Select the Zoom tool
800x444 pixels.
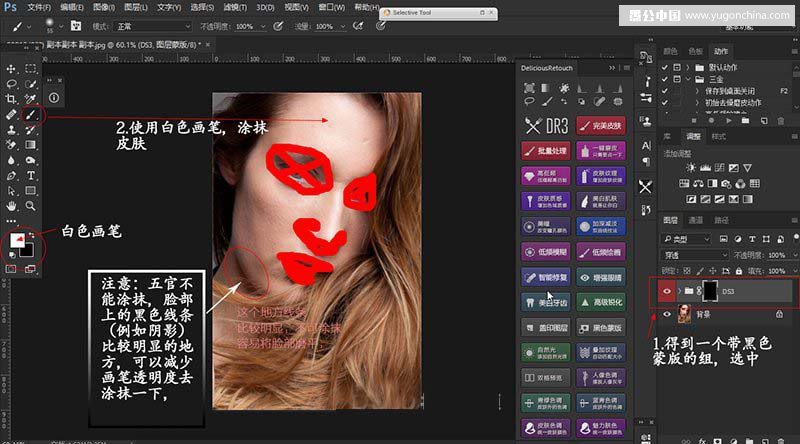(x=31, y=206)
